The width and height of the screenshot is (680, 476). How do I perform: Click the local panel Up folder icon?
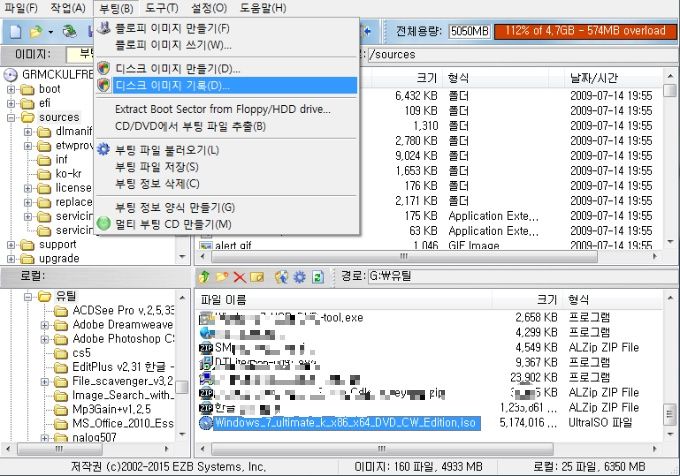click(x=204, y=277)
